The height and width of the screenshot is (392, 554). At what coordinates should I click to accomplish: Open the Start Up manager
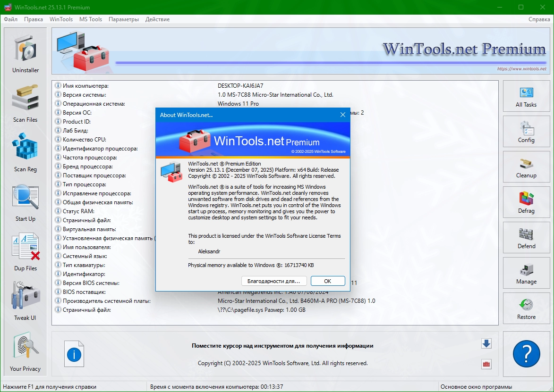click(26, 202)
